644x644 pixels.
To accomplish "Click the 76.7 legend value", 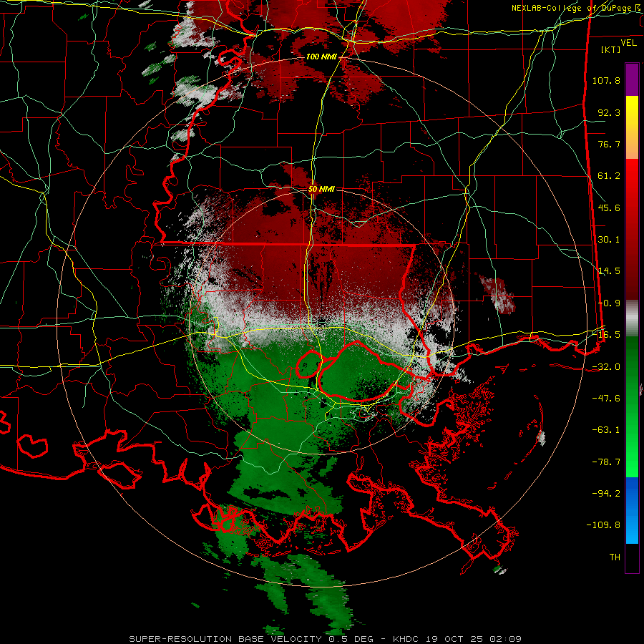I will point(609,144).
